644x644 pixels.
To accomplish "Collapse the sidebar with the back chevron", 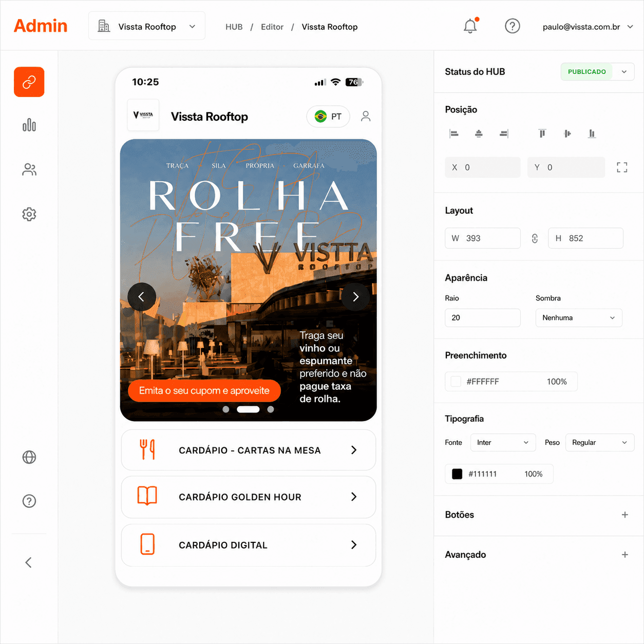I will 29,562.
